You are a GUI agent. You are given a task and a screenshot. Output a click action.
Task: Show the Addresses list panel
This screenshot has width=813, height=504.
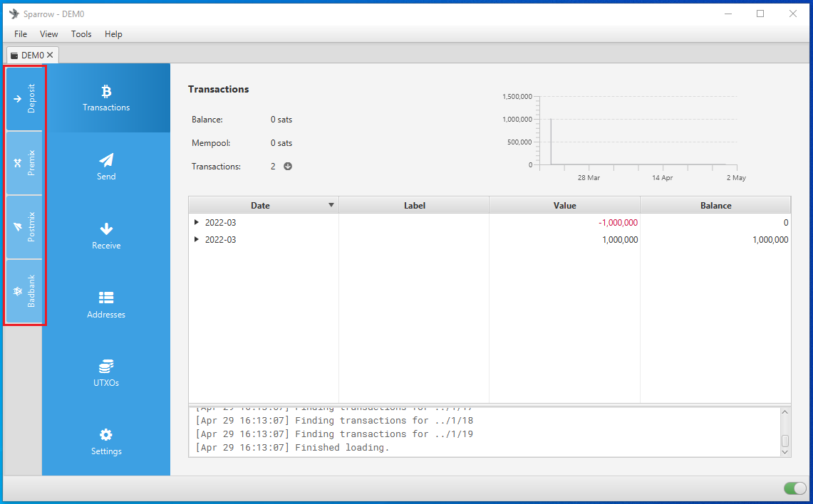pyautogui.click(x=106, y=305)
